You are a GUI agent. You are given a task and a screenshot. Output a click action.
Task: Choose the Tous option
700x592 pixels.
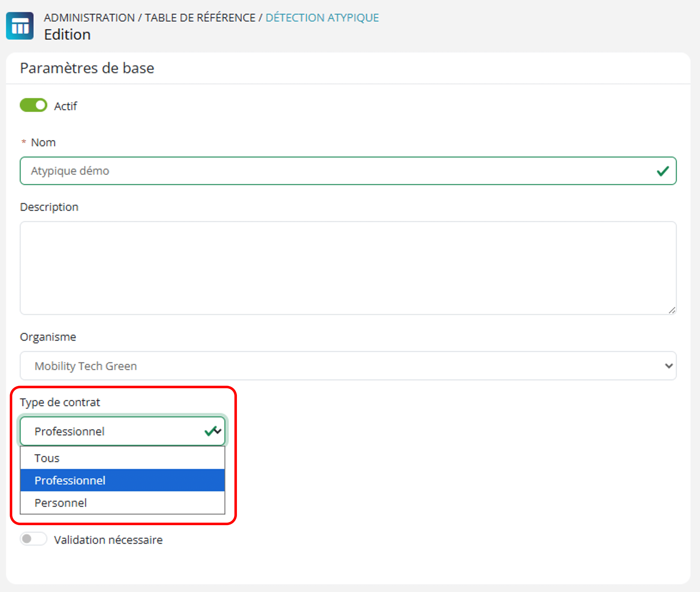point(122,458)
